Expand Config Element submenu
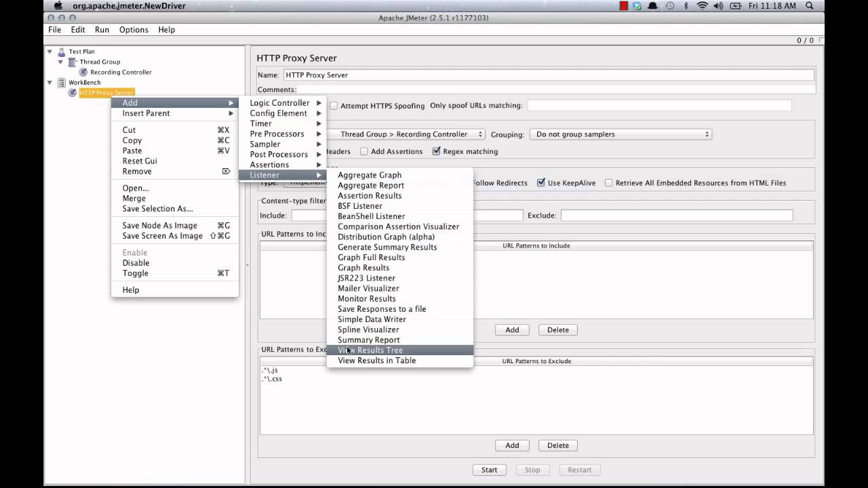Screen dimensions: 868x488 (x=283, y=113)
